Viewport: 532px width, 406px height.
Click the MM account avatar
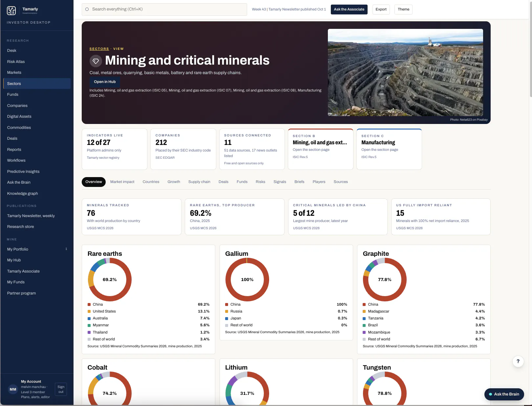[13, 389]
